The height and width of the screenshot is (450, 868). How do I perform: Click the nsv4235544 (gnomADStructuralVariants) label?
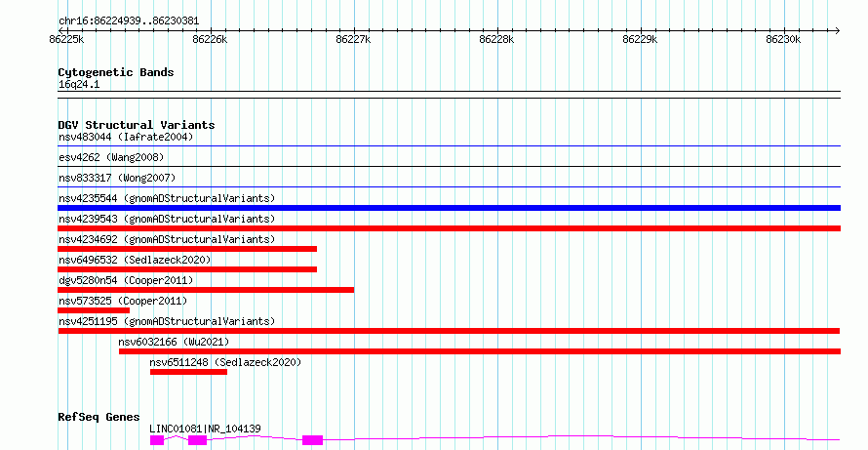pos(167,198)
